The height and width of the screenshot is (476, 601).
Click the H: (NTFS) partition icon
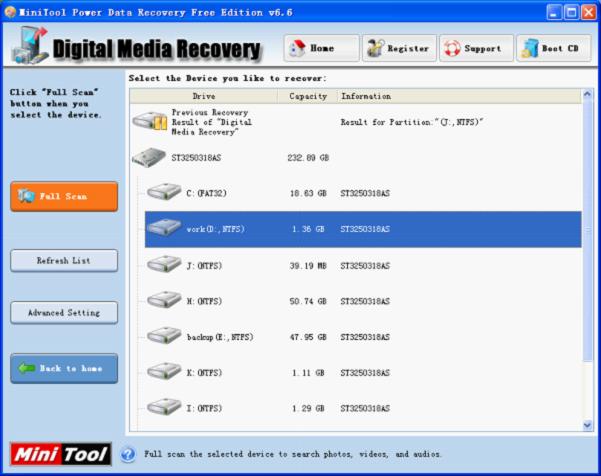(164, 300)
